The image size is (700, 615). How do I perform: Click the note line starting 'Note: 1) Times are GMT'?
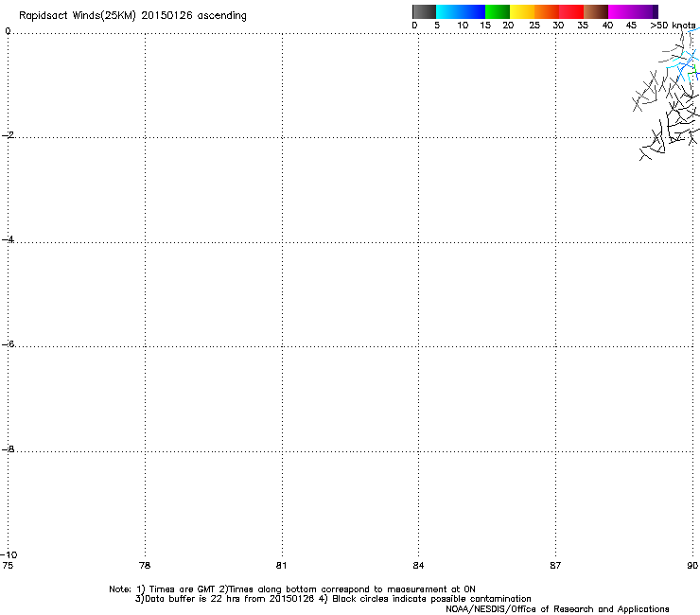point(292,589)
